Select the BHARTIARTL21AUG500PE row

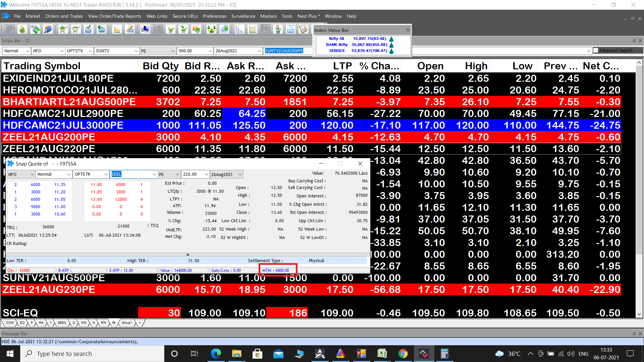[311, 102]
